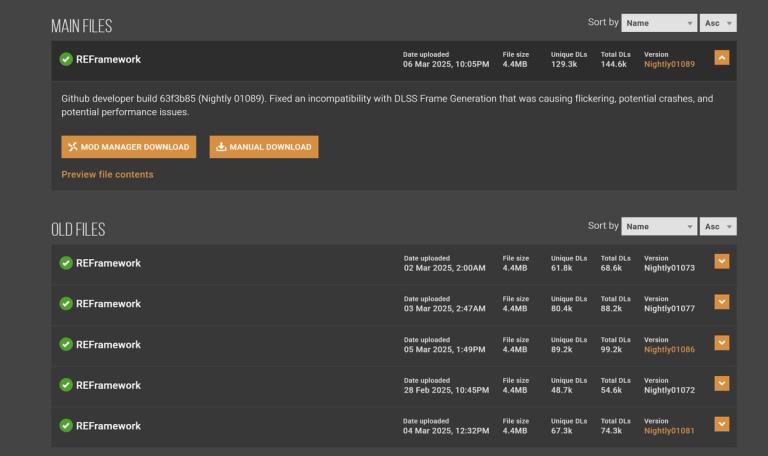Click total downloads value 99.2k
This screenshot has width=768, height=456.
[x=611, y=350]
